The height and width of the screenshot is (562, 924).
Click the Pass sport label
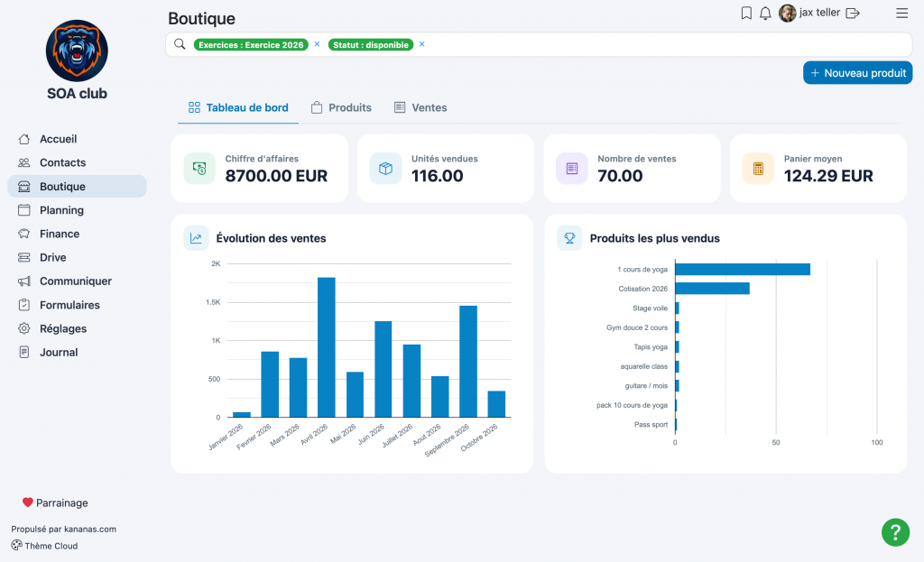click(x=651, y=425)
